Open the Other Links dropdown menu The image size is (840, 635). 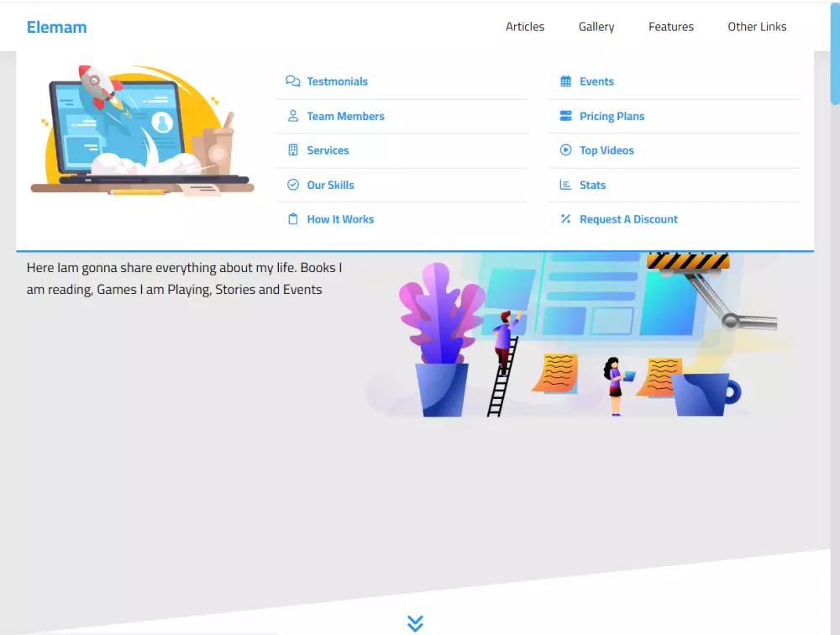point(757,26)
